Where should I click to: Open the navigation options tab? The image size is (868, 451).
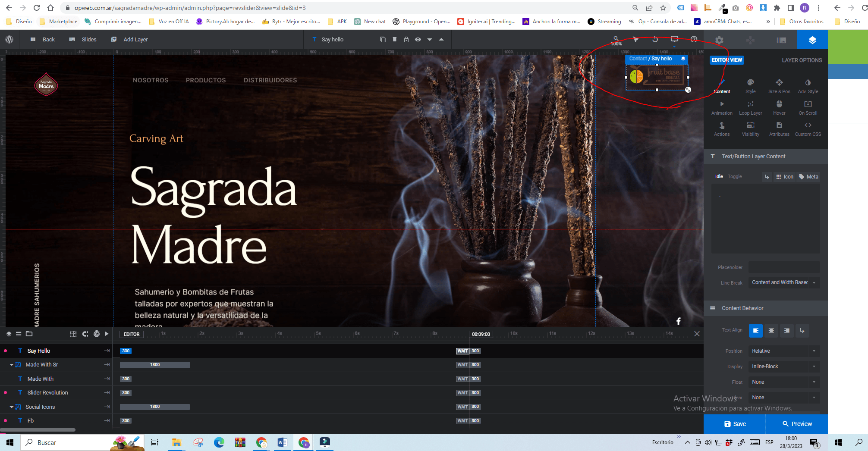pyautogui.click(x=750, y=40)
